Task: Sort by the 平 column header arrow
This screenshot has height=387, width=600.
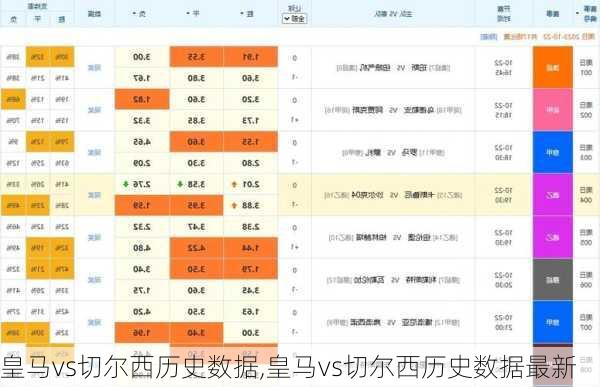Action: [188, 14]
